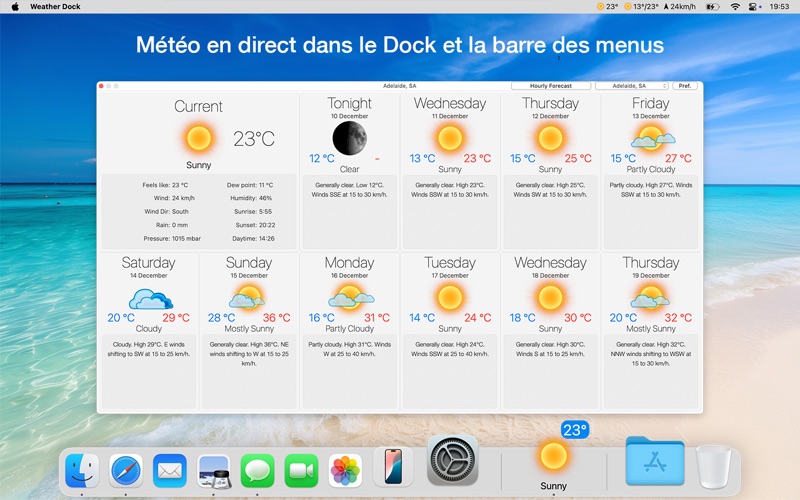Click Friday 13 December partly cloudy icon

point(653,138)
